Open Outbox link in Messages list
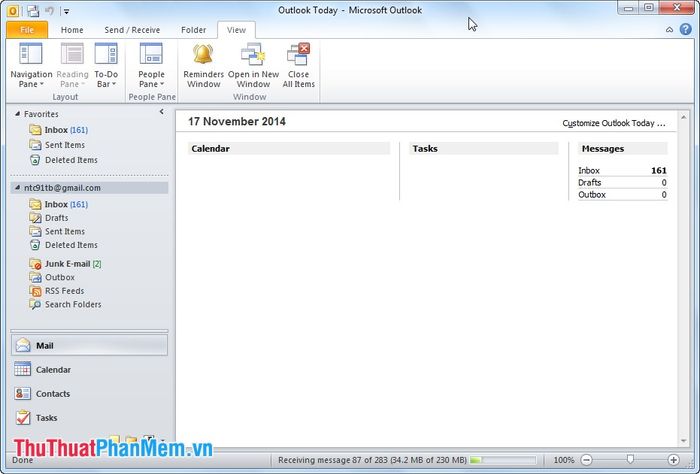700x474 pixels. click(592, 195)
